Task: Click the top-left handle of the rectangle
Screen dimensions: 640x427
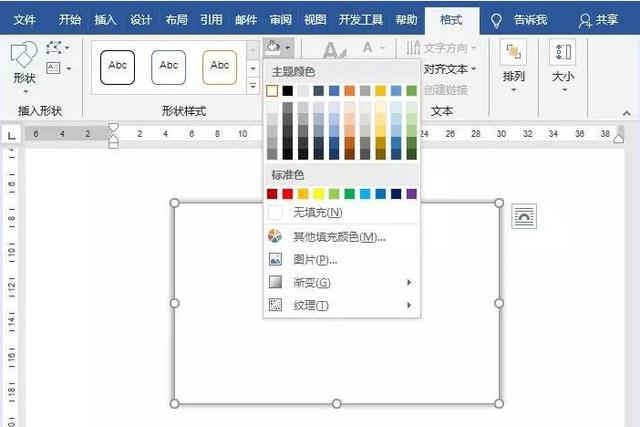Action: 174,203
